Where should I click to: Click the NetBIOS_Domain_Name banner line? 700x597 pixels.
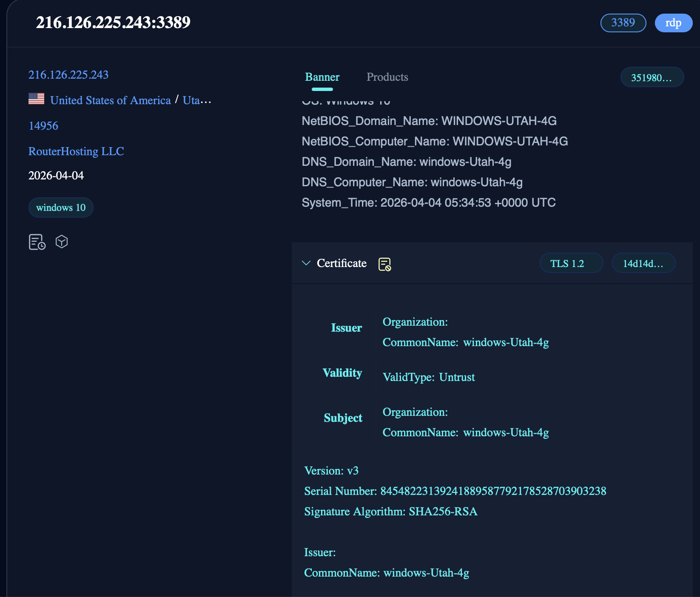pyautogui.click(x=429, y=121)
